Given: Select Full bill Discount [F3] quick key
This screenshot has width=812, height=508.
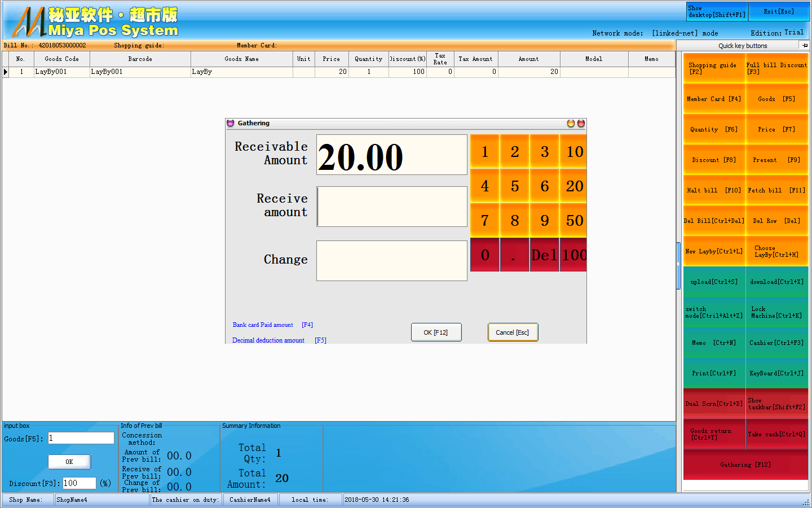Looking at the screenshot, I should (x=776, y=68).
